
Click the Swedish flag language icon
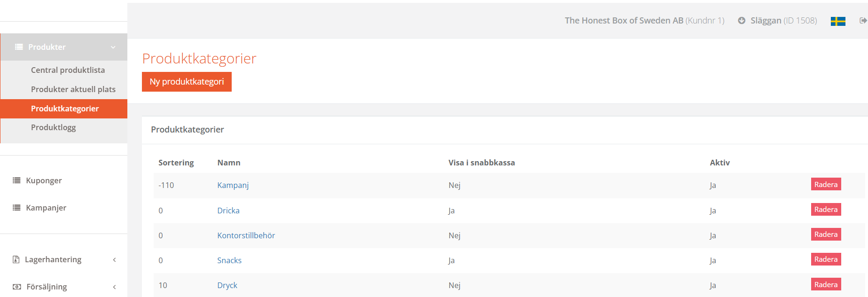pyautogui.click(x=838, y=21)
